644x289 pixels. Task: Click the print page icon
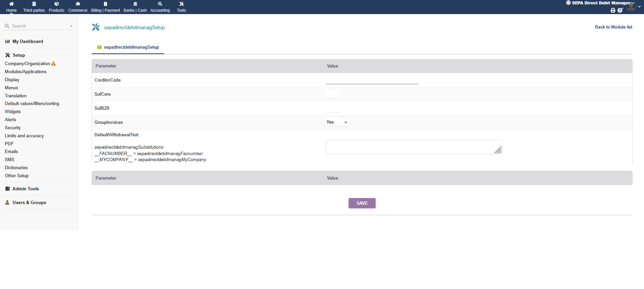(613, 10)
